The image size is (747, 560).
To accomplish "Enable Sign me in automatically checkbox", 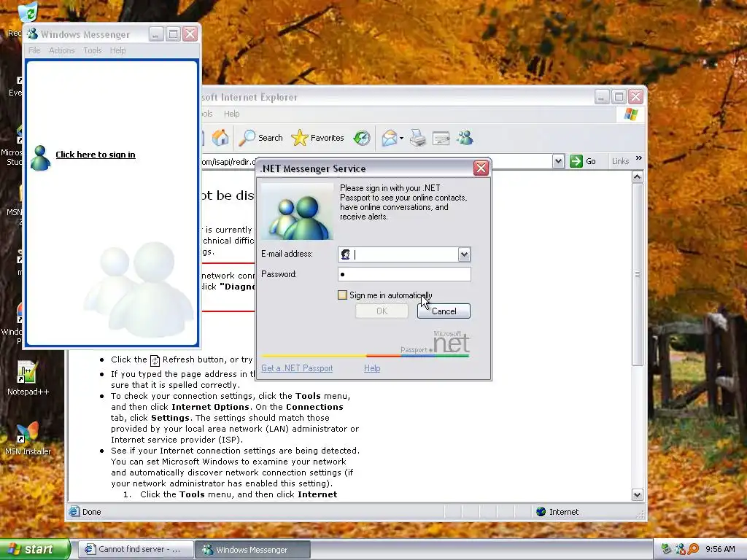I will [x=342, y=295].
